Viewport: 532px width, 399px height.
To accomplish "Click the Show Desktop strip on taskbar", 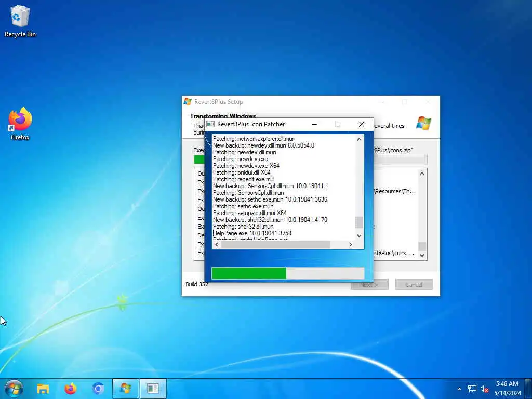I will point(528,389).
